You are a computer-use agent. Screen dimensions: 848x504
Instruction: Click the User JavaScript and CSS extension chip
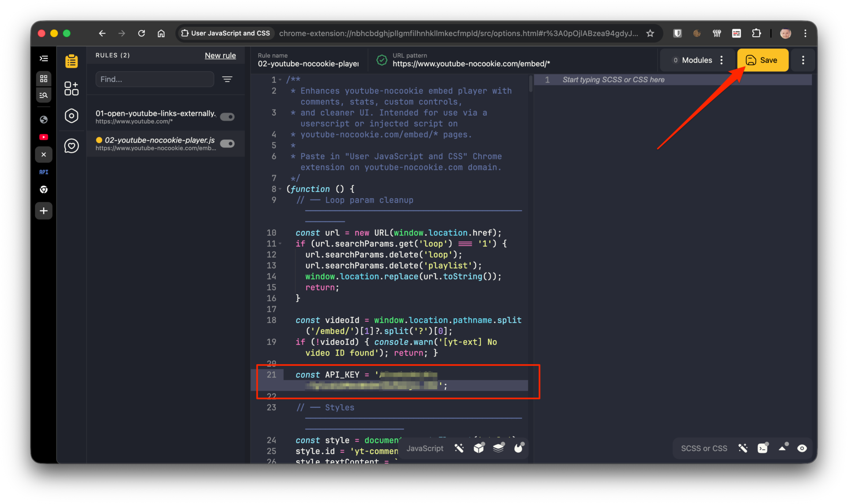click(x=226, y=33)
